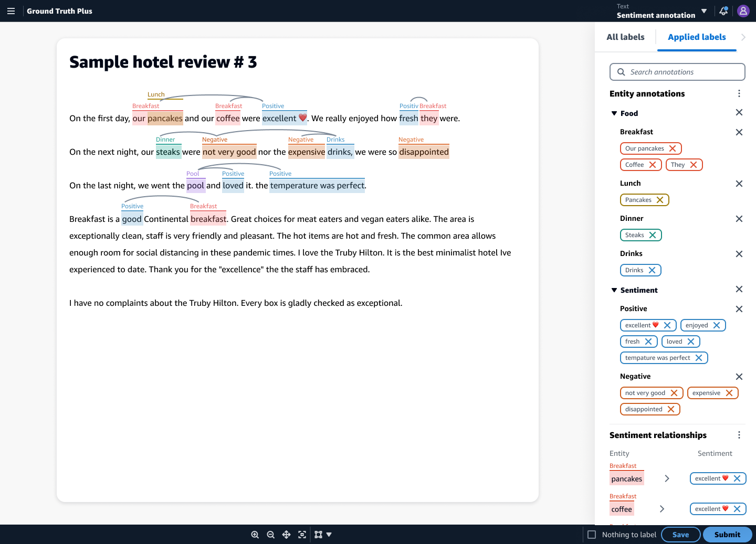Remove 'excellent' from the coffee relationship row
Screen dimensions: 756x544
tap(737, 509)
